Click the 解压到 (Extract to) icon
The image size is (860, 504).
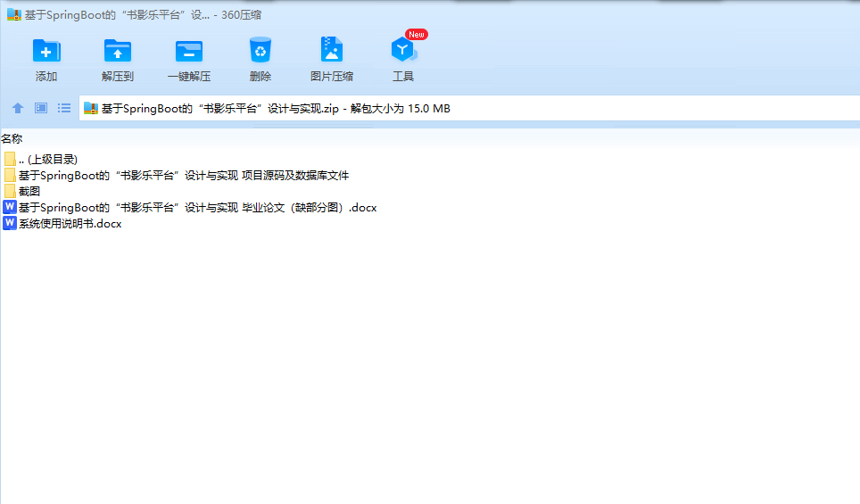pos(118,51)
